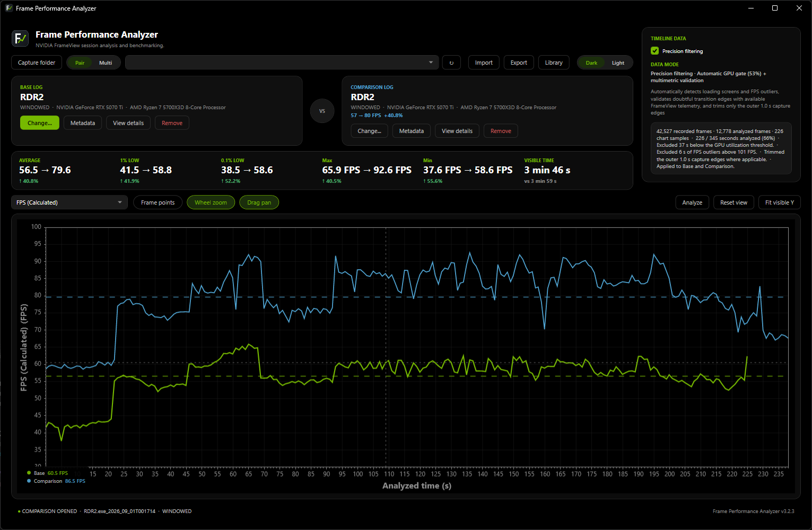Click the Frame Performance Analyzer v3.2.3 version text
This screenshot has width=812, height=530.
(754, 511)
